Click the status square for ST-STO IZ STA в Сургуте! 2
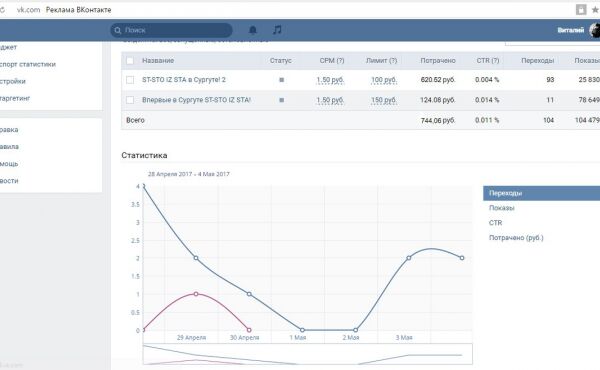The height and width of the screenshot is (370, 600). pos(282,80)
